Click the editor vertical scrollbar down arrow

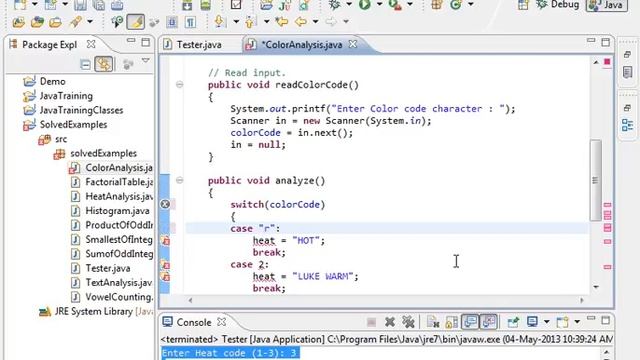coord(596,287)
